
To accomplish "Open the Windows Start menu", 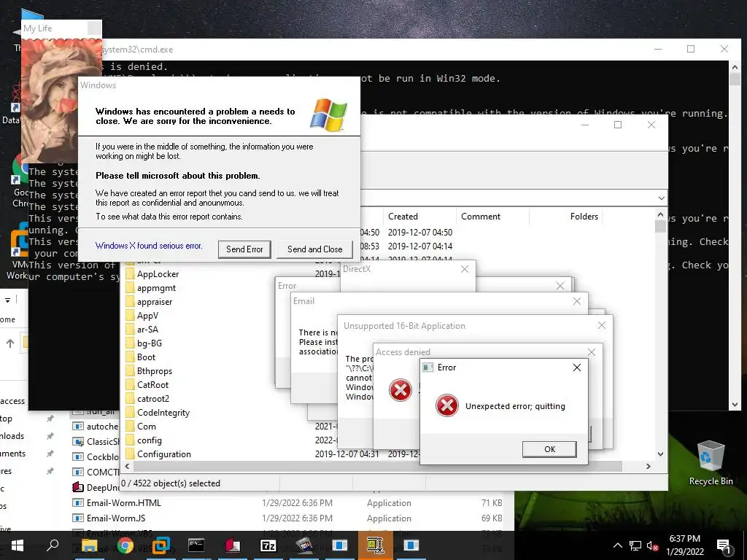I will click(x=18, y=545).
